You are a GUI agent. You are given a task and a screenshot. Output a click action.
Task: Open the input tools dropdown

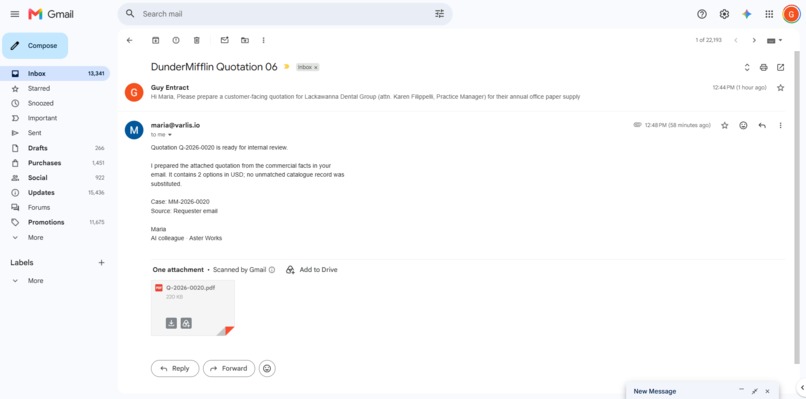pos(775,40)
